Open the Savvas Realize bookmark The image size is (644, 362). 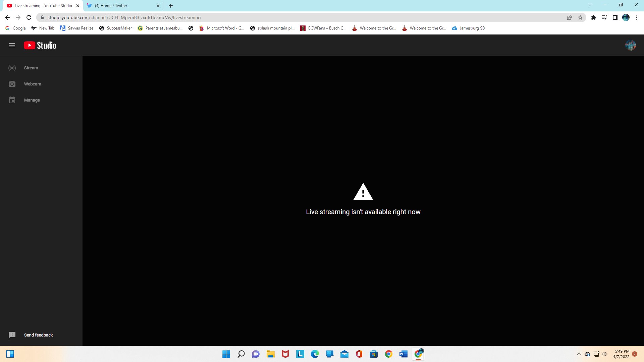[x=77, y=28]
